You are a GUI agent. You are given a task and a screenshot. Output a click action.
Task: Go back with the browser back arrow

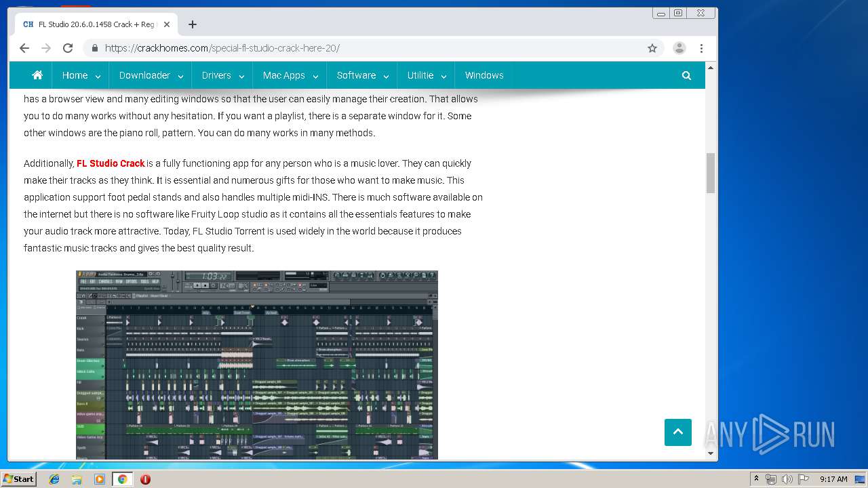click(x=24, y=48)
